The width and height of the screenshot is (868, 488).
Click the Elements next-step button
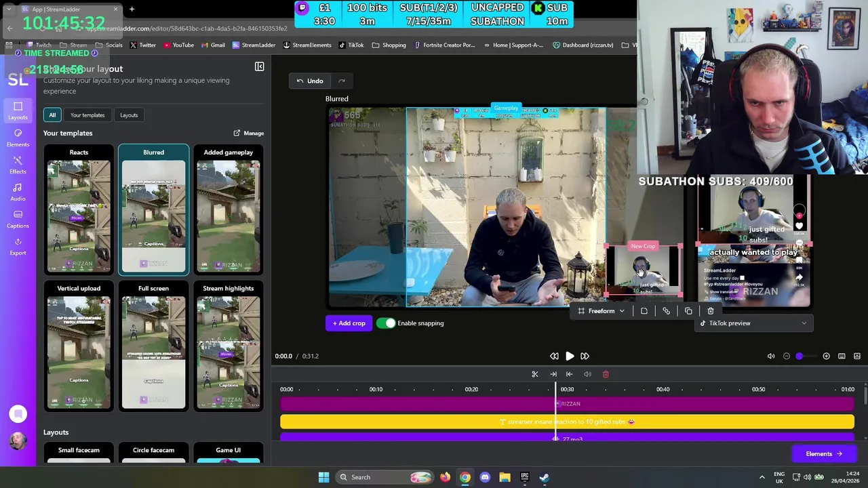tap(824, 454)
